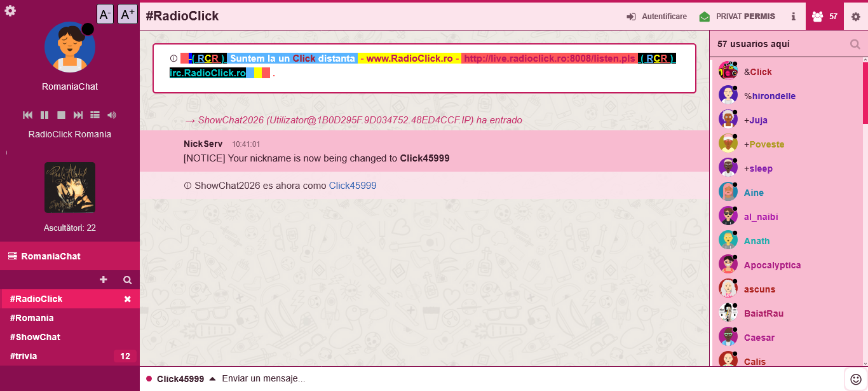Increase font size with A+ button
The image size is (868, 391).
point(128,14)
